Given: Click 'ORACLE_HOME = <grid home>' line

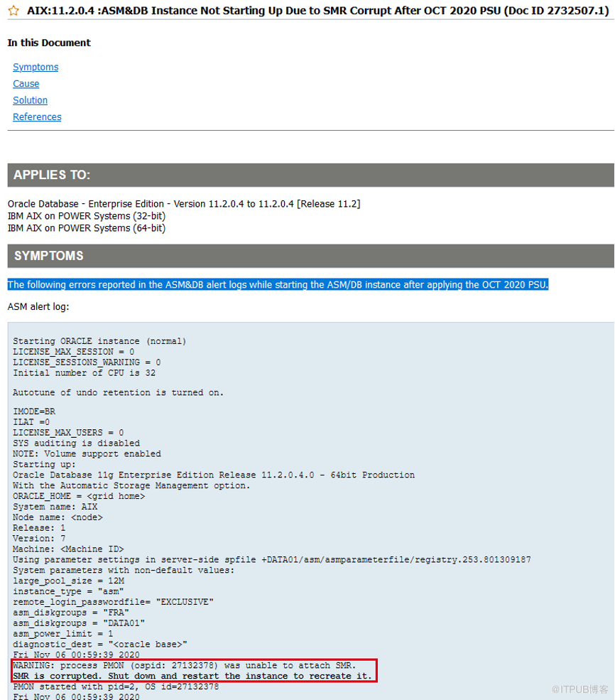Looking at the screenshot, I should coord(79,497).
